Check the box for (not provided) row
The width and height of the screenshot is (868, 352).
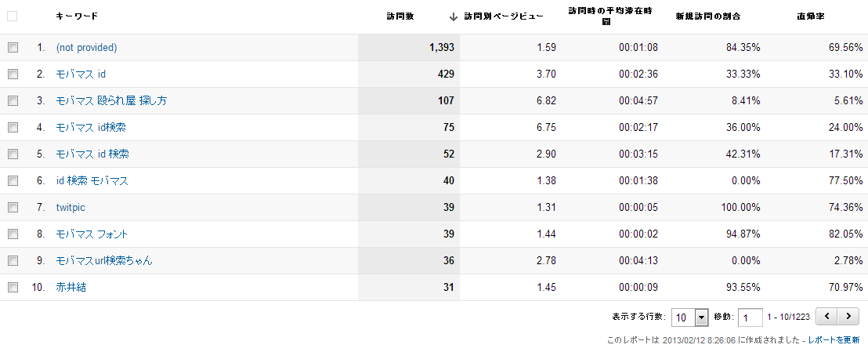pyautogui.click(x=13, y=48)
